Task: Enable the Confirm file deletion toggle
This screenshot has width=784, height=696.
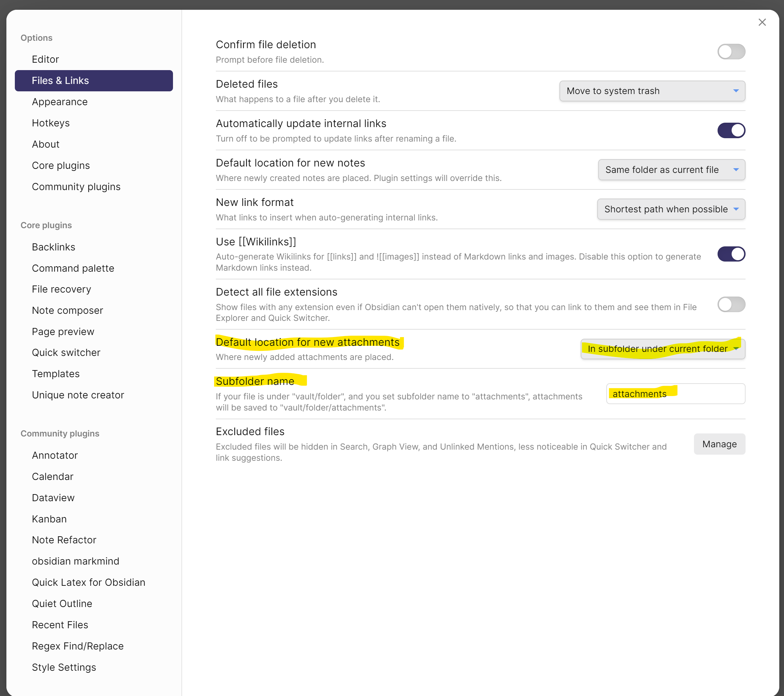Action: coord(731,51)
